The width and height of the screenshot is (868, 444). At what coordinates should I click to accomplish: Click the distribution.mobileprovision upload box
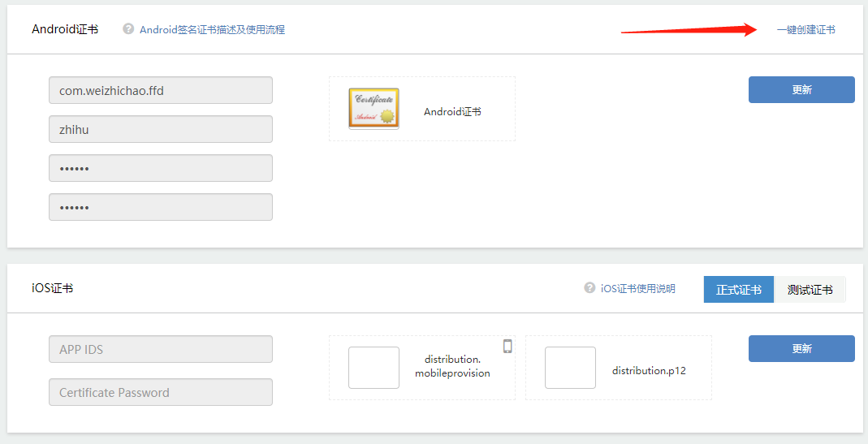point(374,368)
